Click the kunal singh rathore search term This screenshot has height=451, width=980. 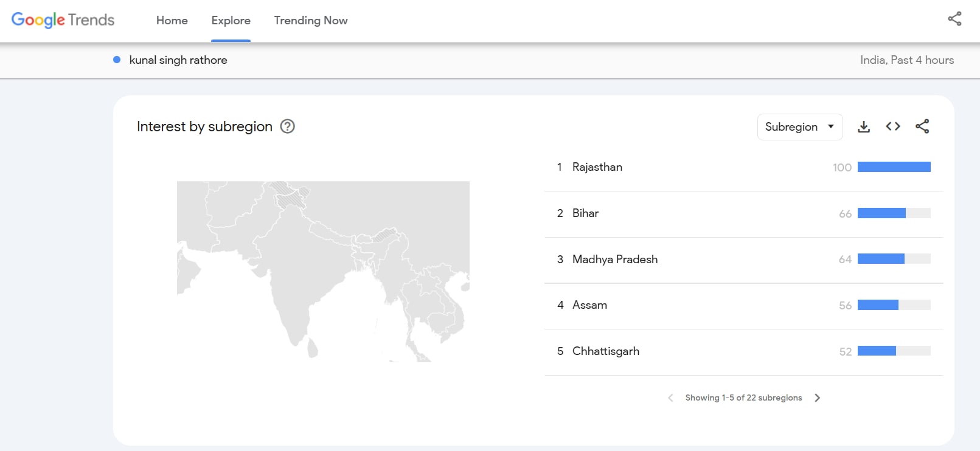(178, 60)
